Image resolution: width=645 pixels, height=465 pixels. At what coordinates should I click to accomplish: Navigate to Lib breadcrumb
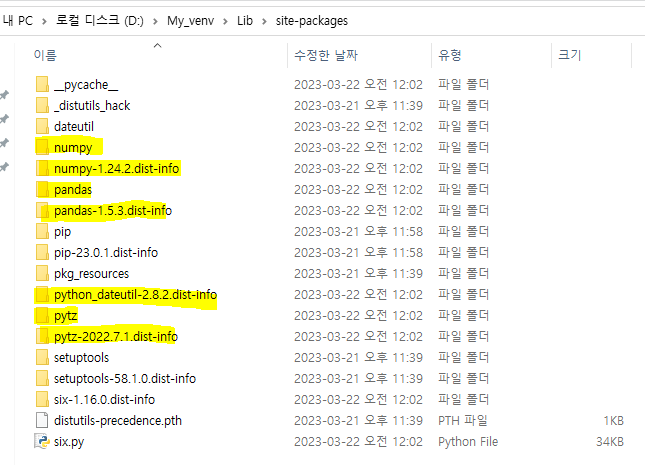[x=245, y=21]
